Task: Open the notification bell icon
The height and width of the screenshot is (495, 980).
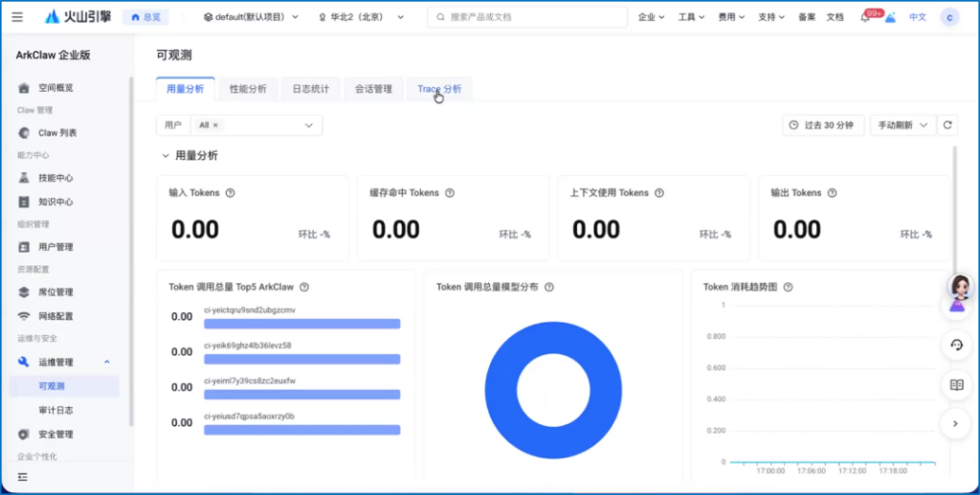Action: coord(865,18)
